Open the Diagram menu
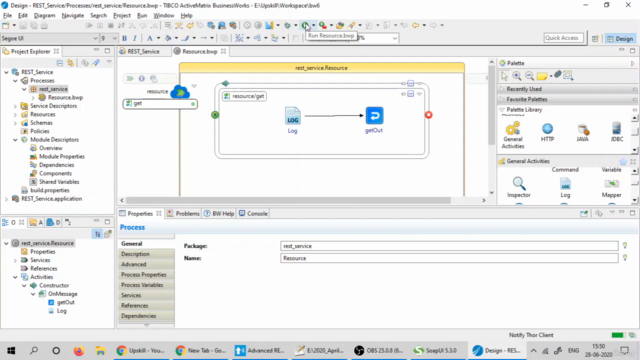 click(x=44, y=16)
